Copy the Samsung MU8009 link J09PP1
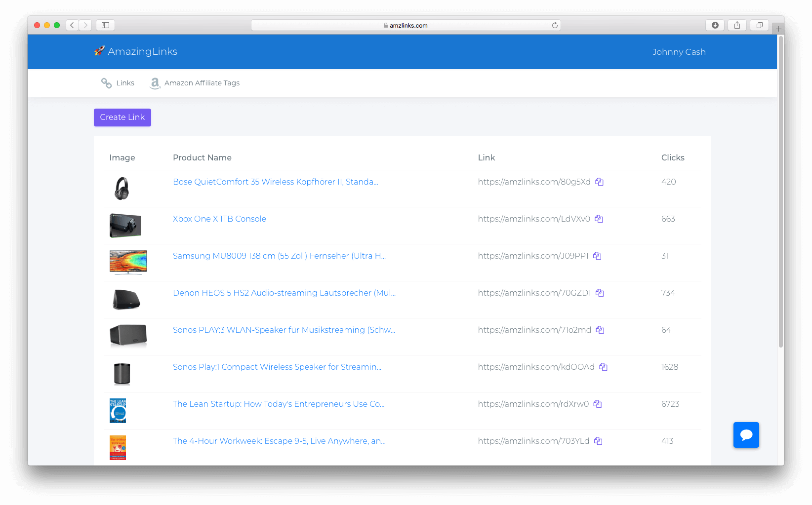812x505 pixels. coord(597,256)
